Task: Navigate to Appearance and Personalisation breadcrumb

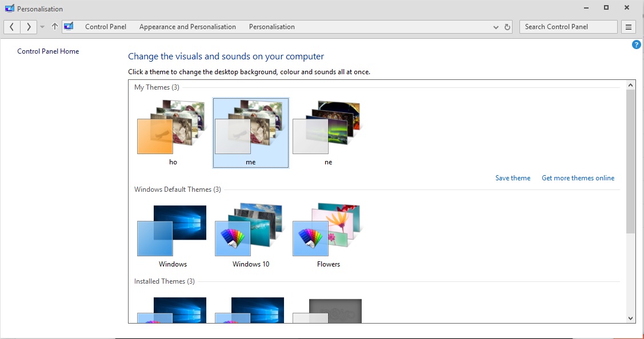Action: point(187,26)
